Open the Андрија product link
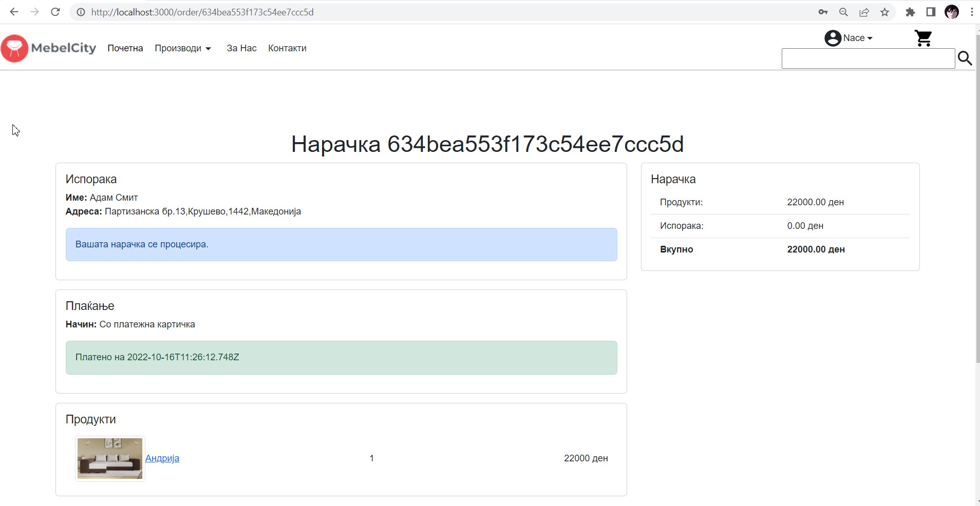This screenshot has height=506, width=980. [x=162, y=458]
